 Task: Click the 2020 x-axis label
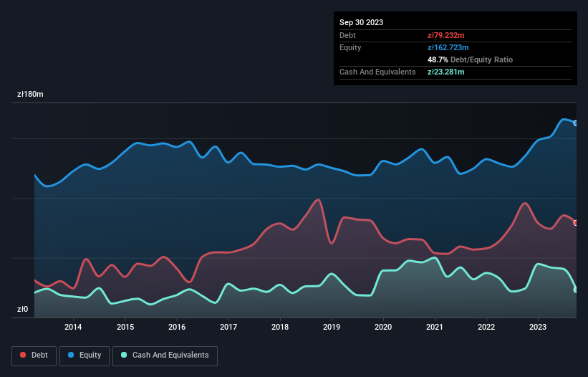click(383, 327)
